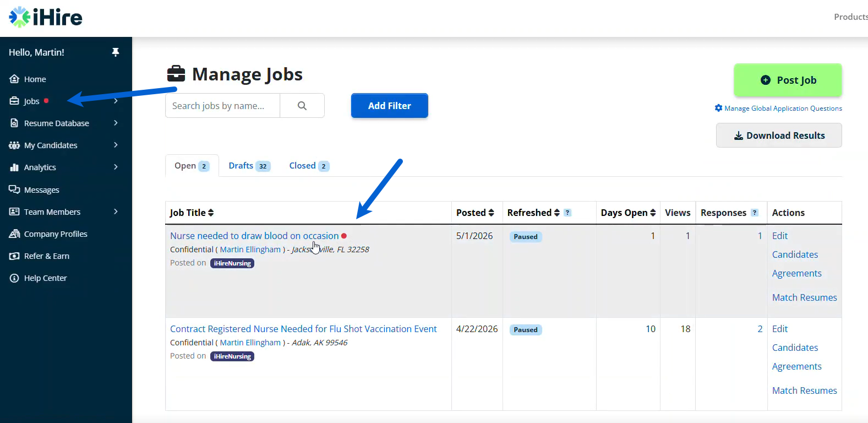
Task: Click the Company Profiles building icon
Action: click(x=14, y=234)
